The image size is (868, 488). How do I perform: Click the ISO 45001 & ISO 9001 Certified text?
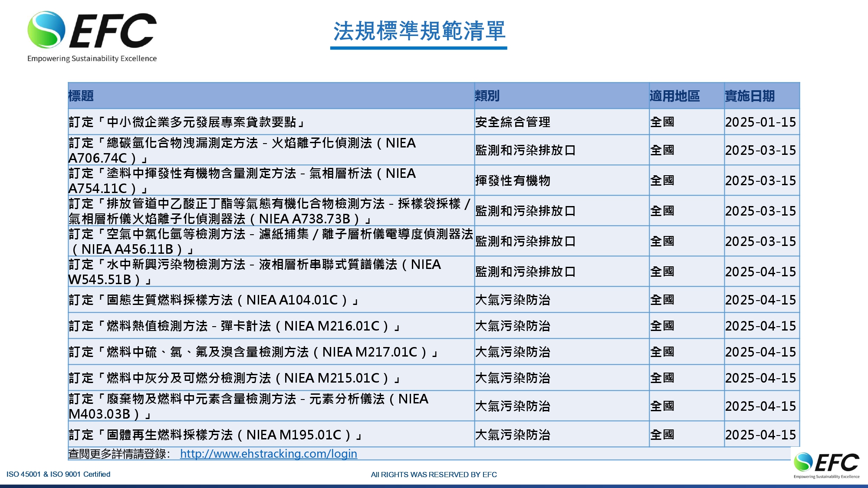[x=58, y=474]
